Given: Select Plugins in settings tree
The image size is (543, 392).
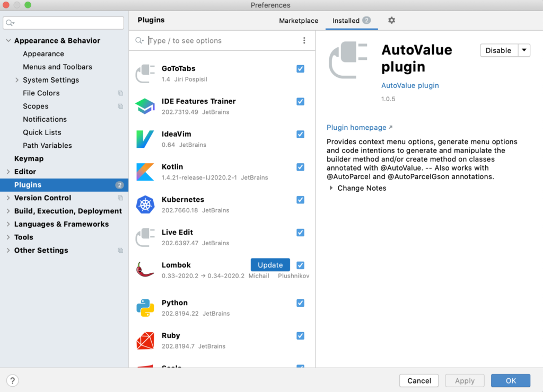Looking at the screenshot, I should click(64, 185).
